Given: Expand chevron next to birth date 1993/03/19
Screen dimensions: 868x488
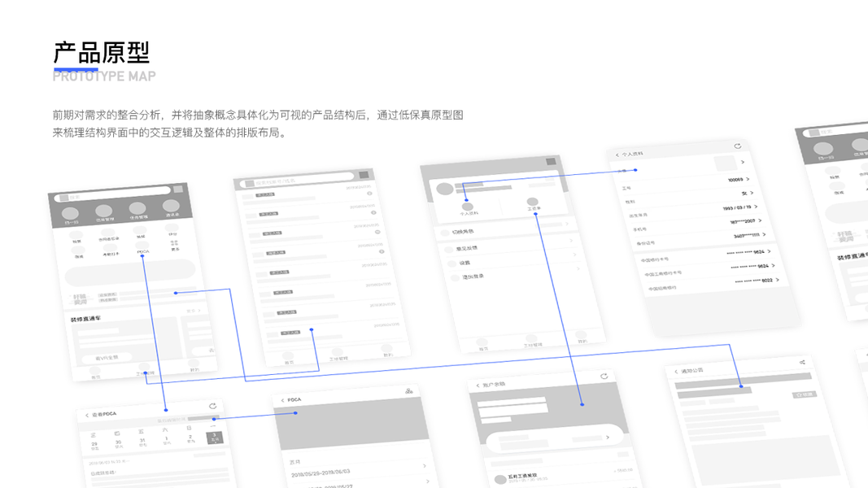Looking at the screenshot, I should pyautogui.click(x=756, y=207).
